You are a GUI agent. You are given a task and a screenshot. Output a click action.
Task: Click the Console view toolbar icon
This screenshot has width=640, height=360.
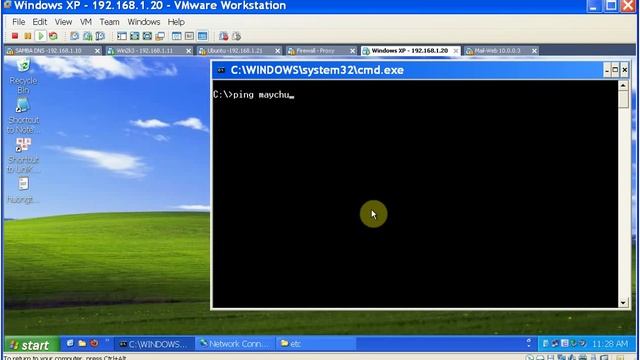tap(202, 36)
